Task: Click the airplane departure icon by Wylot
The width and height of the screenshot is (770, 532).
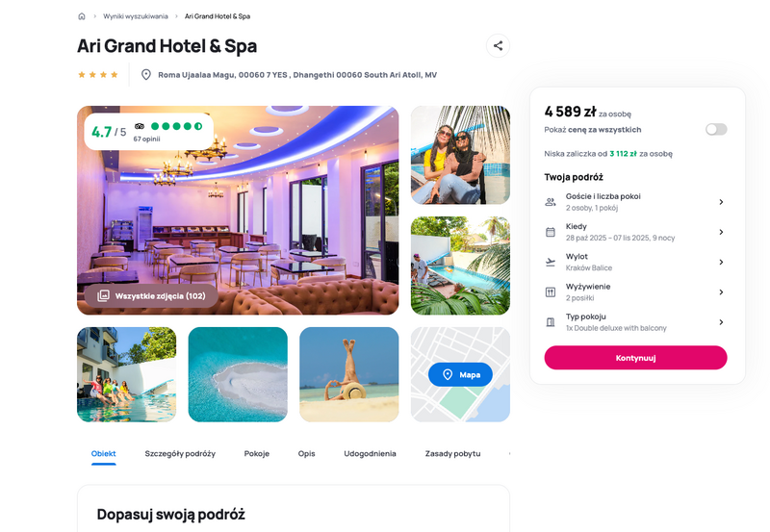Action: 551,262
